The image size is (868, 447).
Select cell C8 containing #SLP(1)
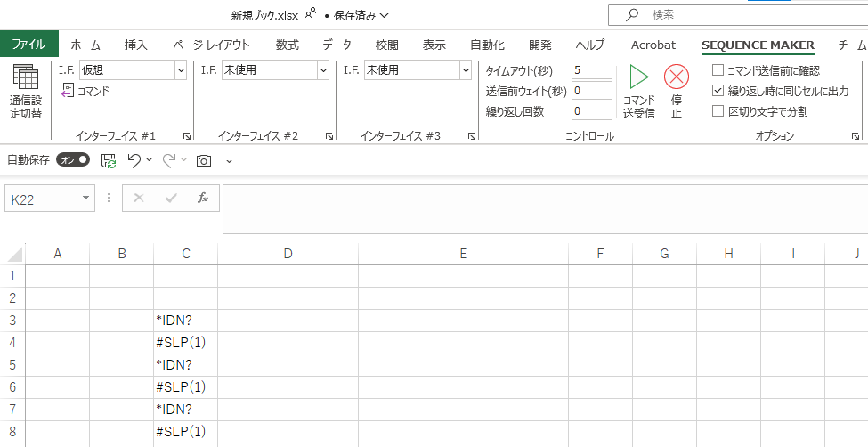(185, 432)
